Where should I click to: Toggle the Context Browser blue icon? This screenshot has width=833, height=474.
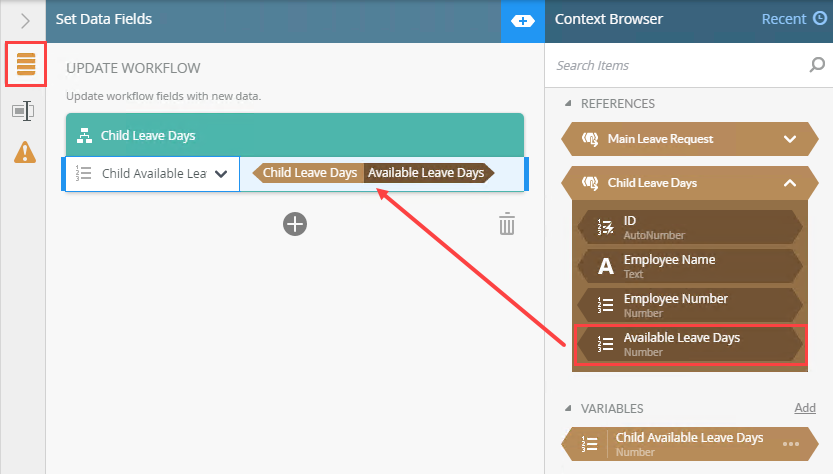(523, 21)
